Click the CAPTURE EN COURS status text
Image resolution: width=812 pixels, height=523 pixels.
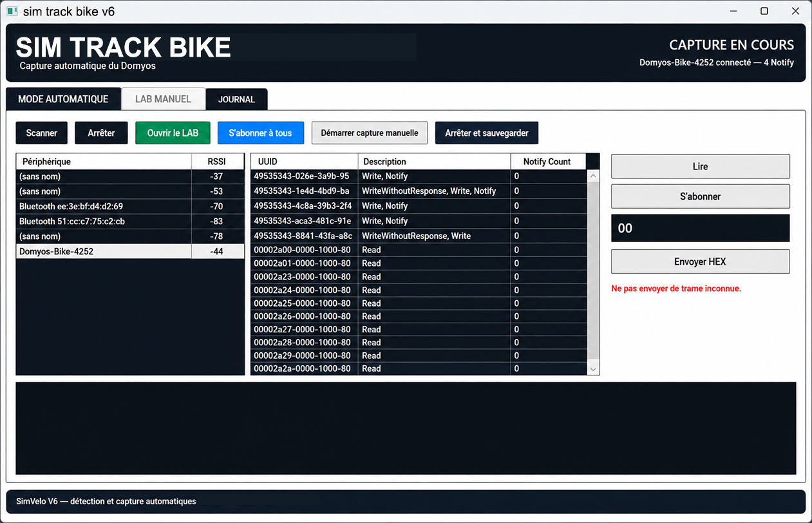coord(732,45)
